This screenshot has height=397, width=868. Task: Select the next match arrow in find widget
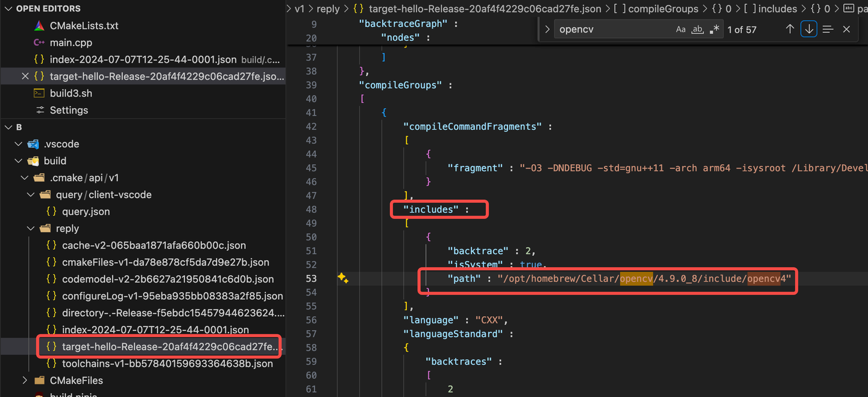point(808,28)
